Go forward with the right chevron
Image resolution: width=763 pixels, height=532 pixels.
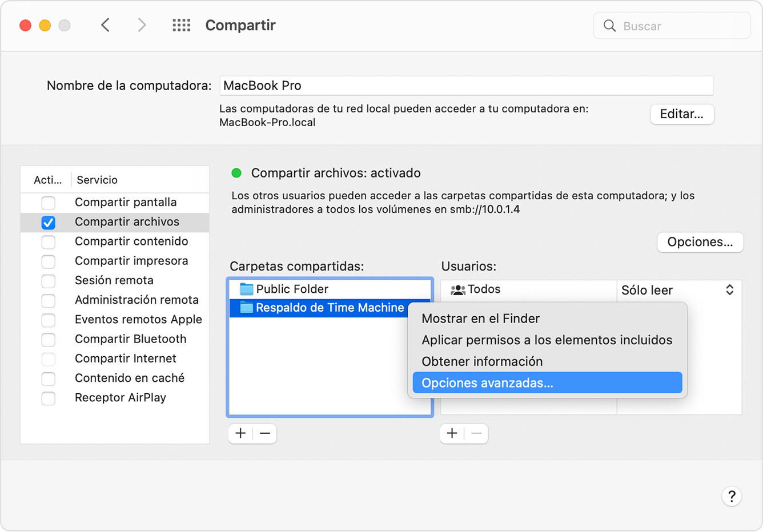[142, 25]
